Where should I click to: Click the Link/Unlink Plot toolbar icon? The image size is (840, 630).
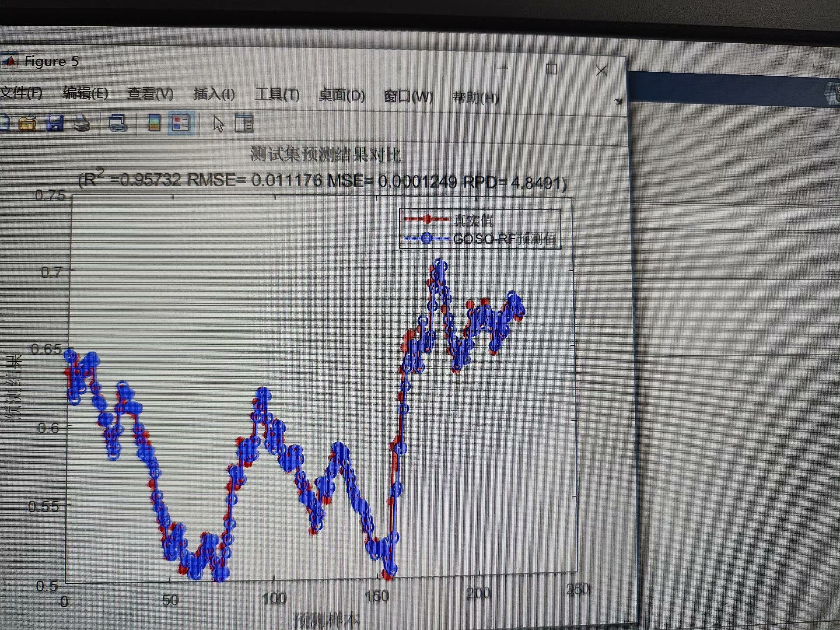(118, 123)
